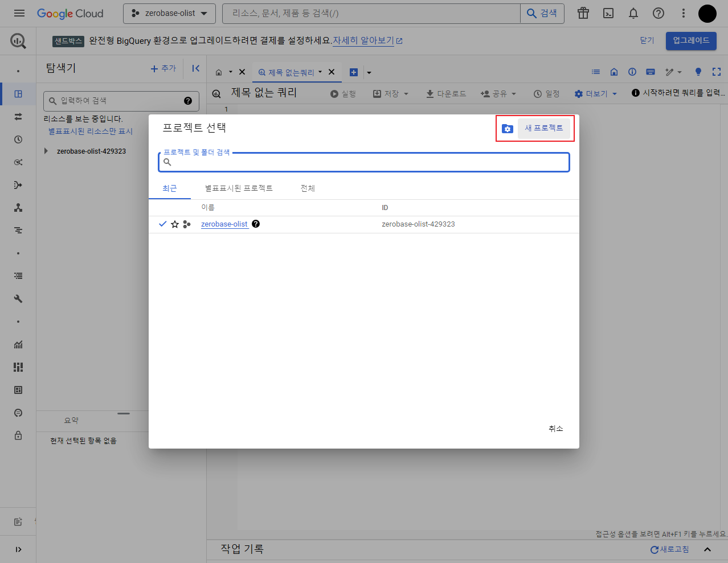Image resolution: width=728 pixels, height=563 pixels.
Task: Click 별표표시된 리소스만 표시 link
Action: [x=91, y=131]
